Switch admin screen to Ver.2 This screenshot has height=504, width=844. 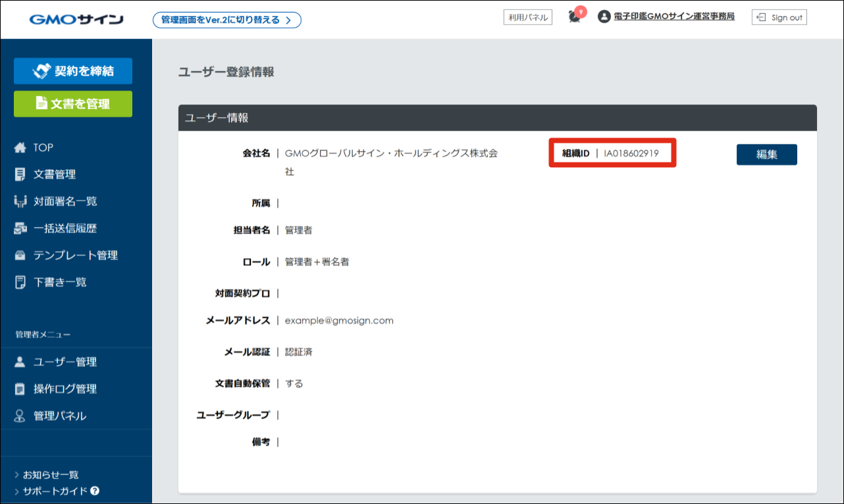[x=227, y=20]
